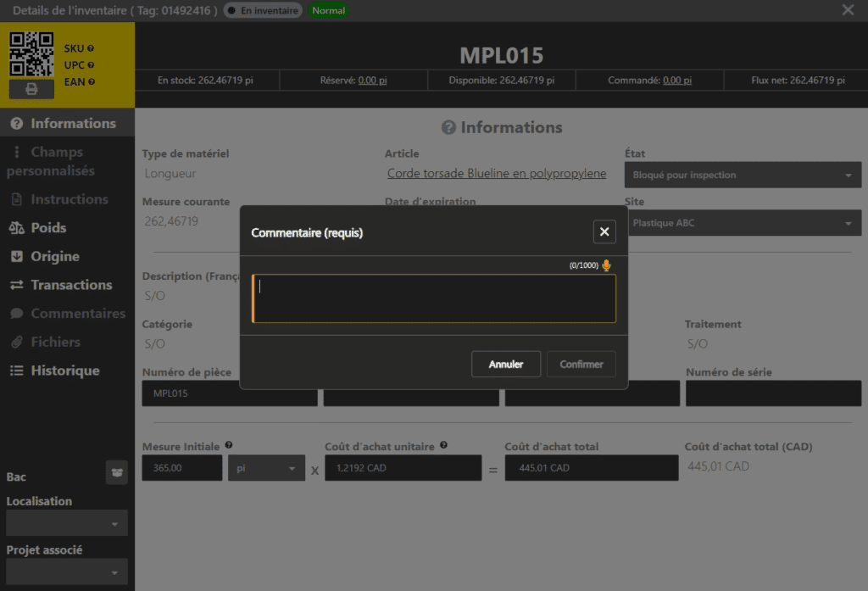Click into the comment text area
868x591 pixels.
point(434,298)
